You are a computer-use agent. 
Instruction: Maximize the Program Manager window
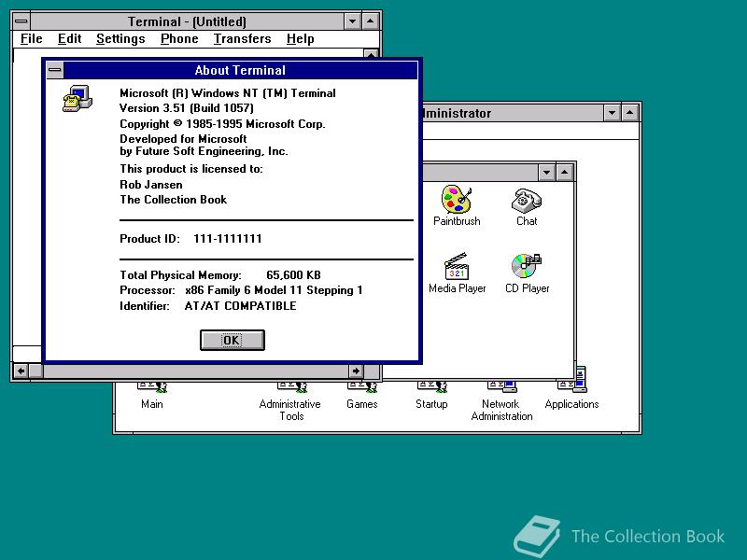[629, 113]
